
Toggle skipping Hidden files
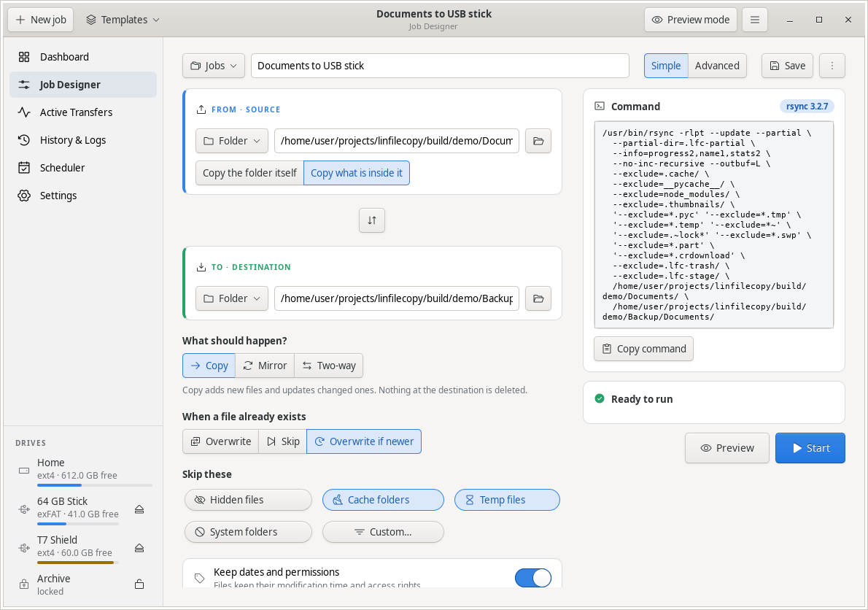[x=249, y=500]
